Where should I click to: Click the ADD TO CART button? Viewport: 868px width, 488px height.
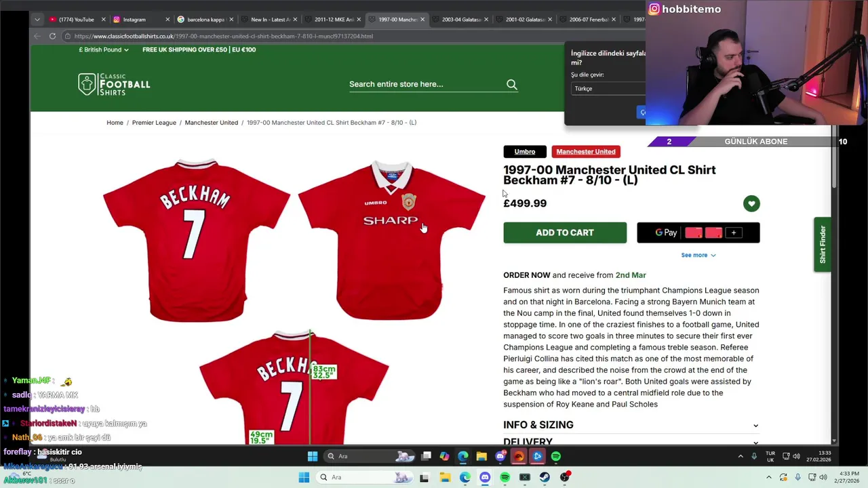pos(565,232)
